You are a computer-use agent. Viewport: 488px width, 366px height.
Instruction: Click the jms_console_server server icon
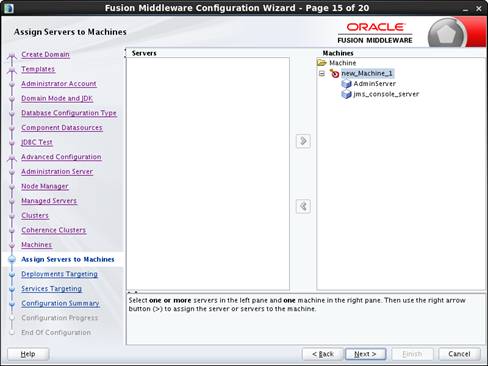tap(346, 94)
